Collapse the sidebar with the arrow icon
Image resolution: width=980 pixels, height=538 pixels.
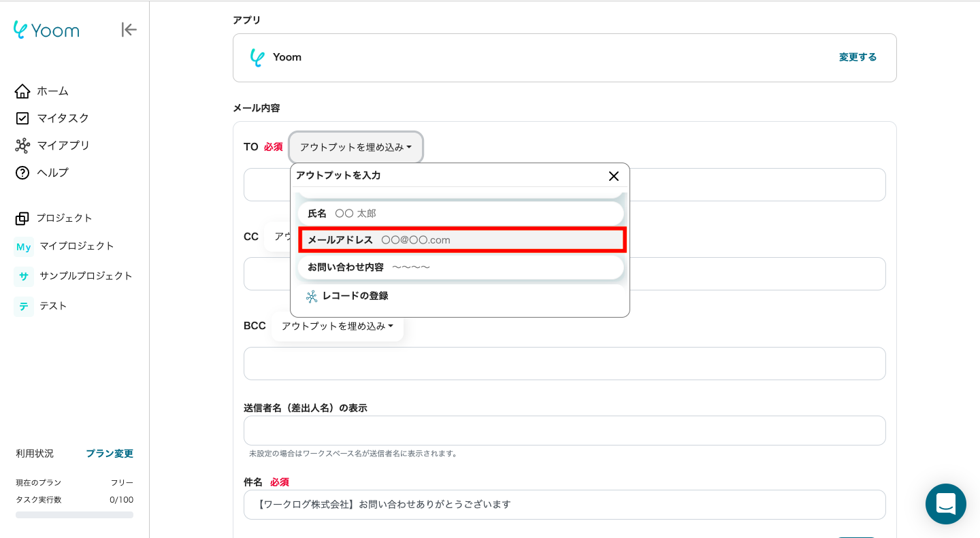[129, 29]
